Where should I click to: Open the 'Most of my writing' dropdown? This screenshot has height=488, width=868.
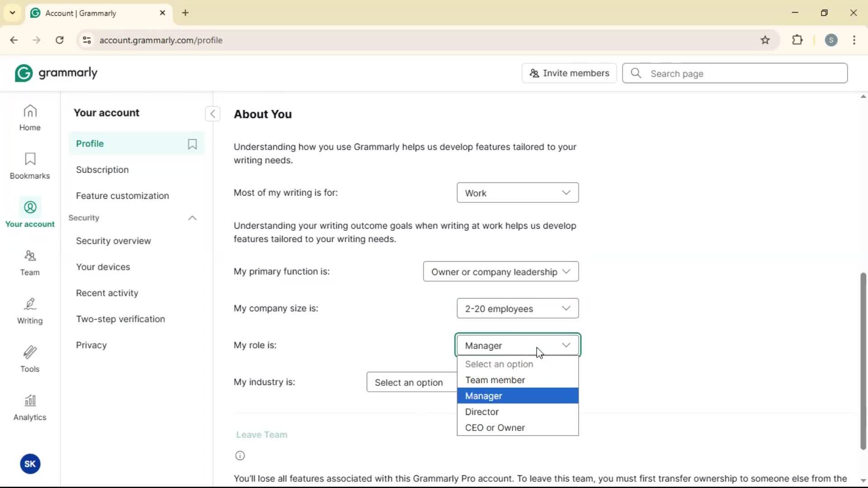[x=517, y=193]
